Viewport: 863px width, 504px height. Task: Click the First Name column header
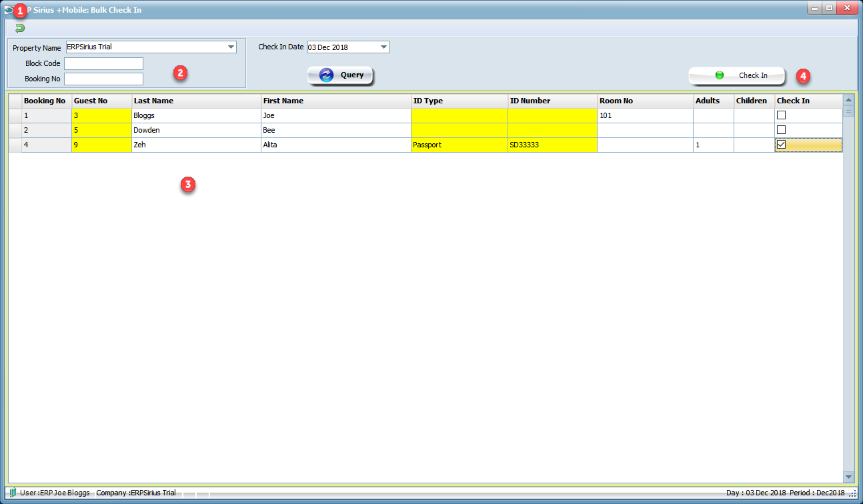[x=336, y=101]
